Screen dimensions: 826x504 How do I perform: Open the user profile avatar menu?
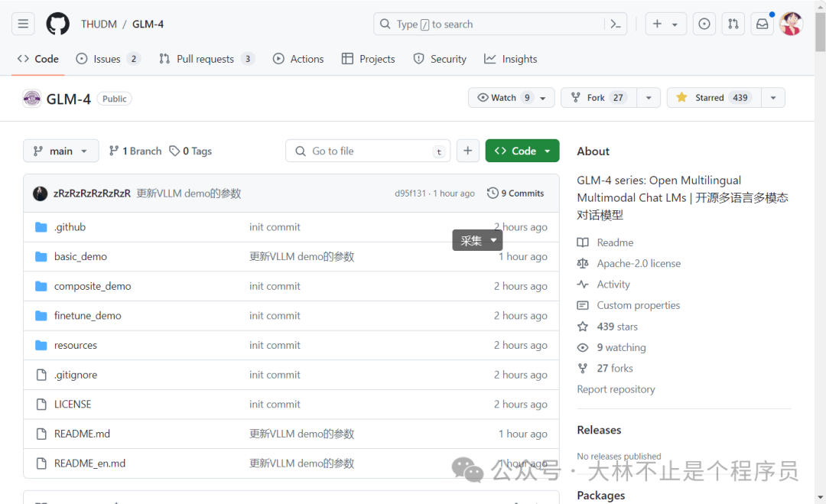point(792,24)
